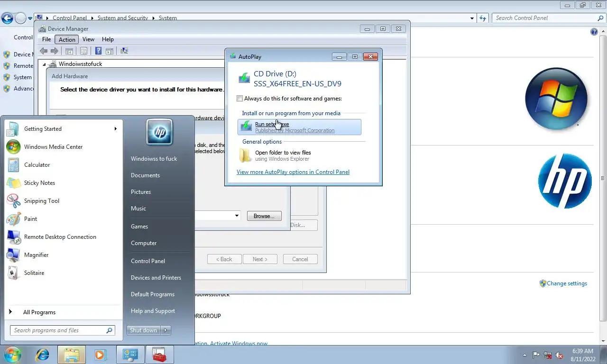This screenshot has height=364, width=607.
Task: Click the Search Control Panel field
Action: tap(549, 18)
